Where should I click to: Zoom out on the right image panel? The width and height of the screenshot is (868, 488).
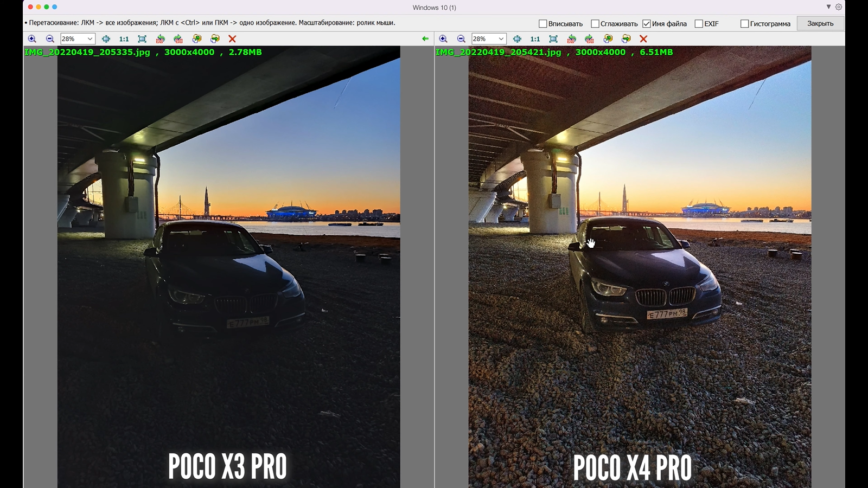461,39
